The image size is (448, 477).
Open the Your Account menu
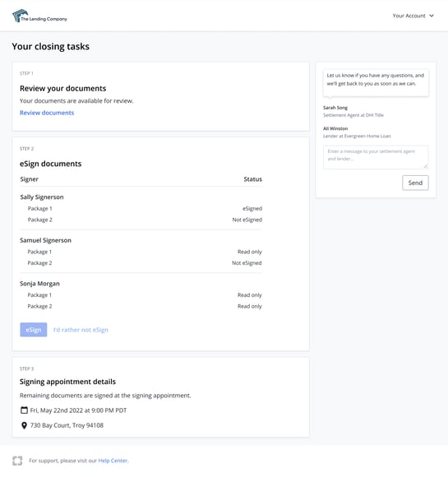[413, 16]
